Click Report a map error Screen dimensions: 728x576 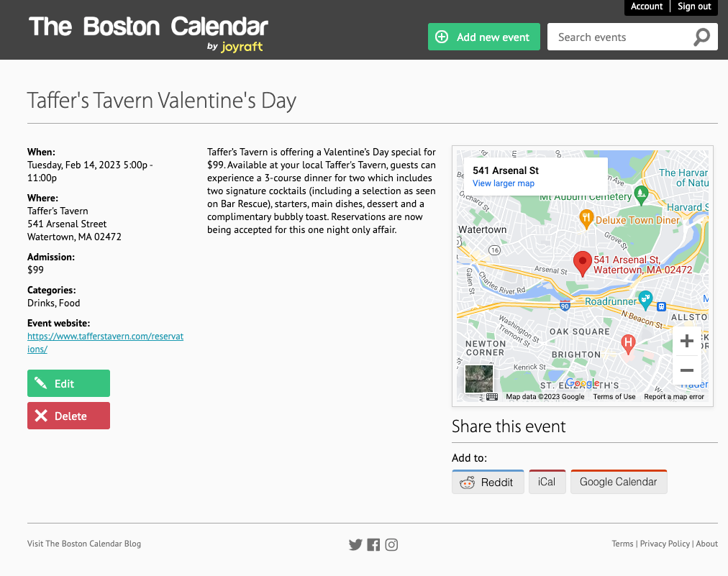[x=673, y=397]
